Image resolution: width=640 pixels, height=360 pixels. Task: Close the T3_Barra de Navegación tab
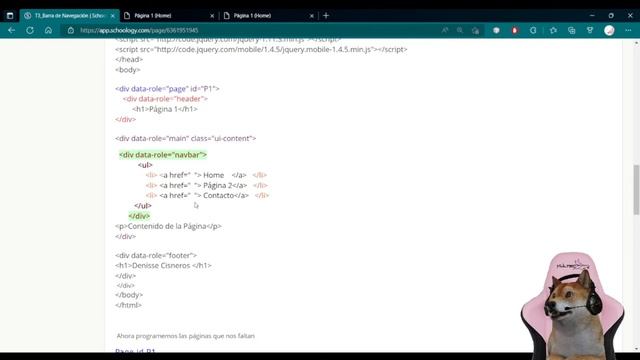point(113,16)
